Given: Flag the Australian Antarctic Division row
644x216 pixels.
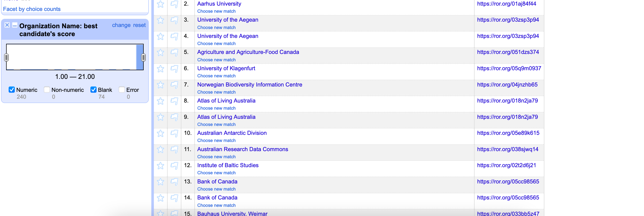Looking at the screenshot, I should pyautogui.click(x=174, y=133).
